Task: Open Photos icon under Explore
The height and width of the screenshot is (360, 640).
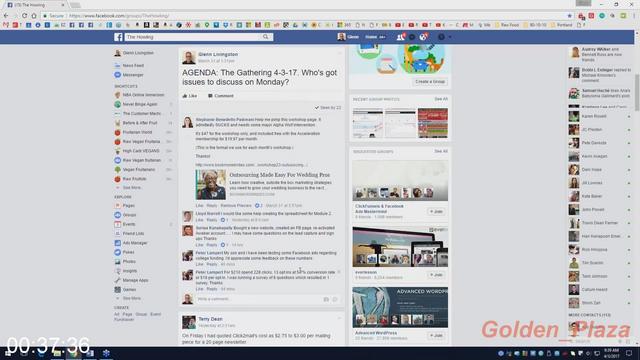Action: [118, 262]
